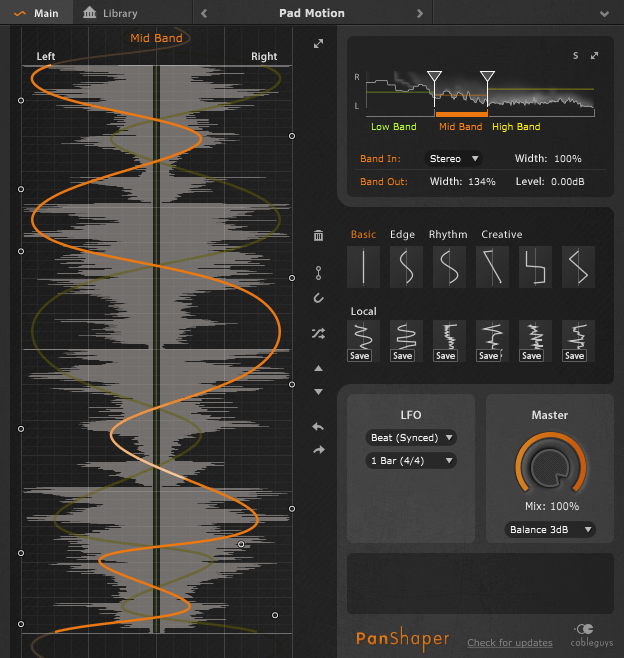Open the Rhythm waveform category
Image resolution: width=624 pixels, height=658 pixels.
pos(448,234)
